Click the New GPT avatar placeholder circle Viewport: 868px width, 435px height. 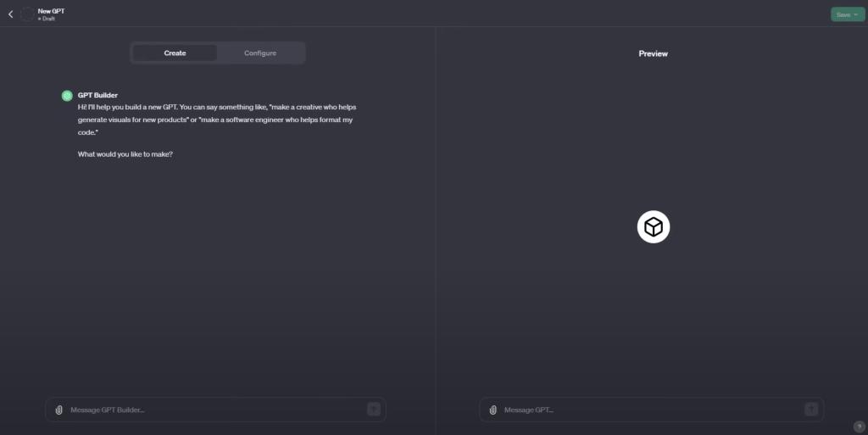[x=27, y=14]
